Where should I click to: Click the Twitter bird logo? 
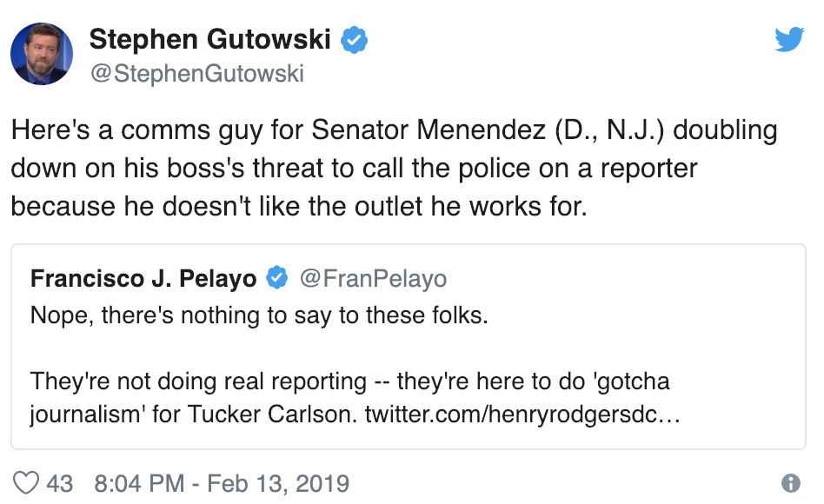(789, 39)
